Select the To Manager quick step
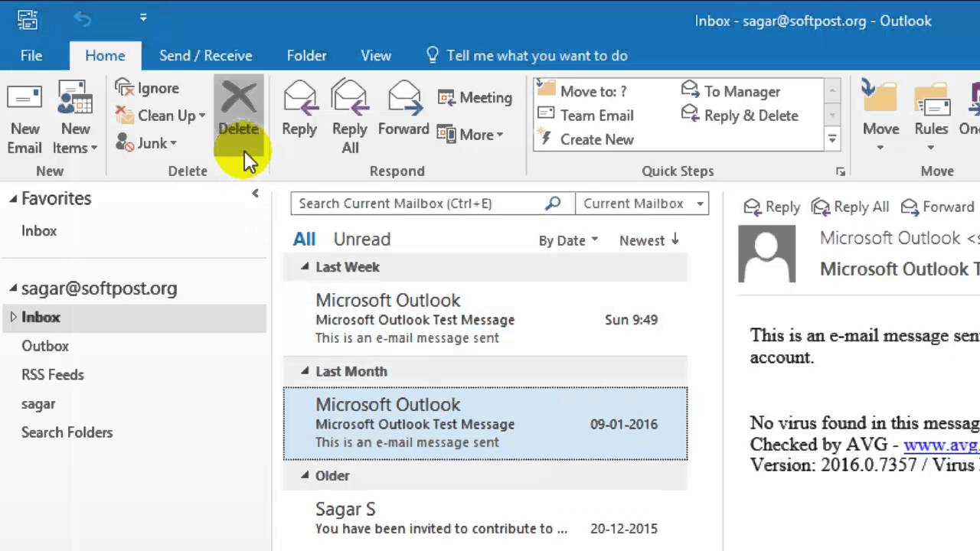This screenshot has width=980, height=551. coord(730,91)
